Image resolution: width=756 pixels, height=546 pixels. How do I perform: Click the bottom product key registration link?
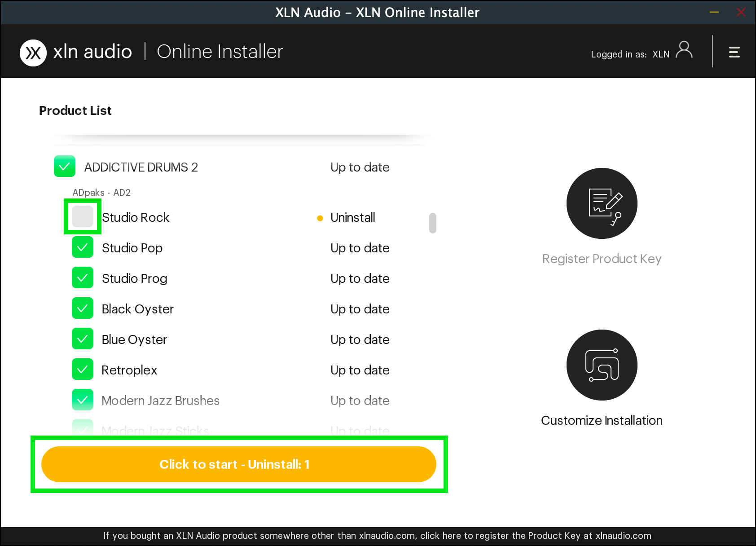coord(378,536)
